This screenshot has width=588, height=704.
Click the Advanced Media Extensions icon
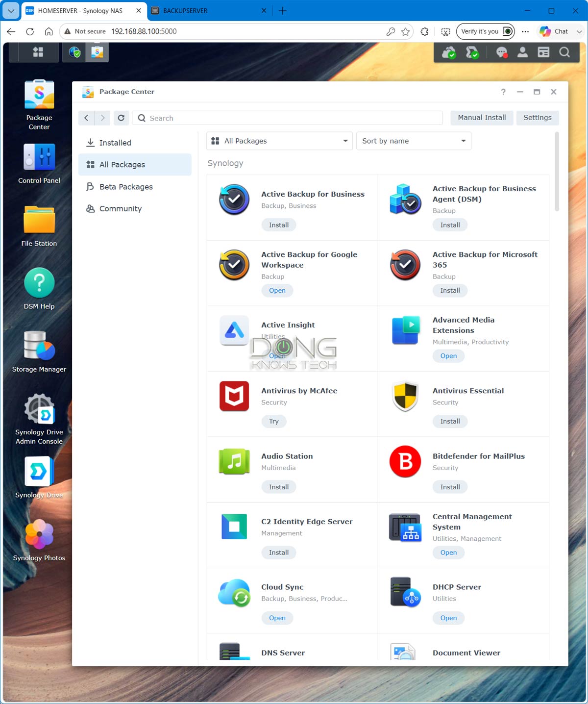(x=406, y=330)
